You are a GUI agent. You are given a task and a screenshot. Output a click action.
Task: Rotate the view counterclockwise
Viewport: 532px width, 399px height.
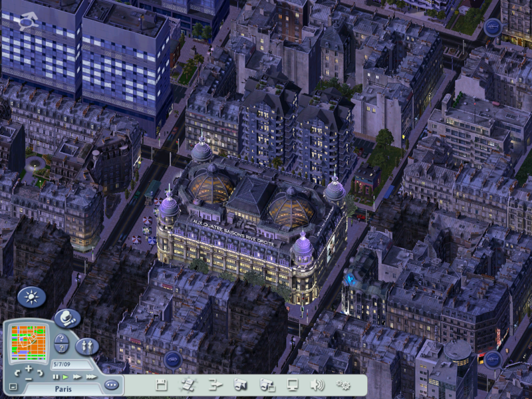pyautogui.click(x=17, y=373)
